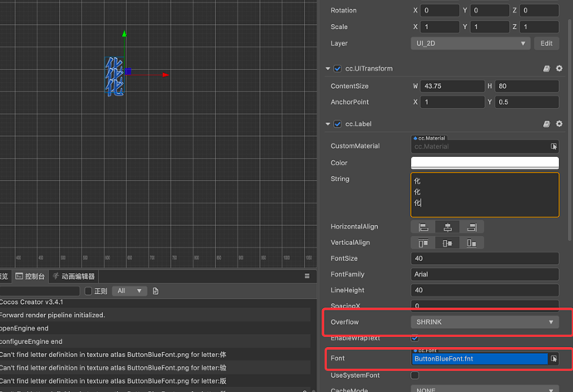
Task: Disable the cc.Label component checkbox
Action: tap(338, 124)
